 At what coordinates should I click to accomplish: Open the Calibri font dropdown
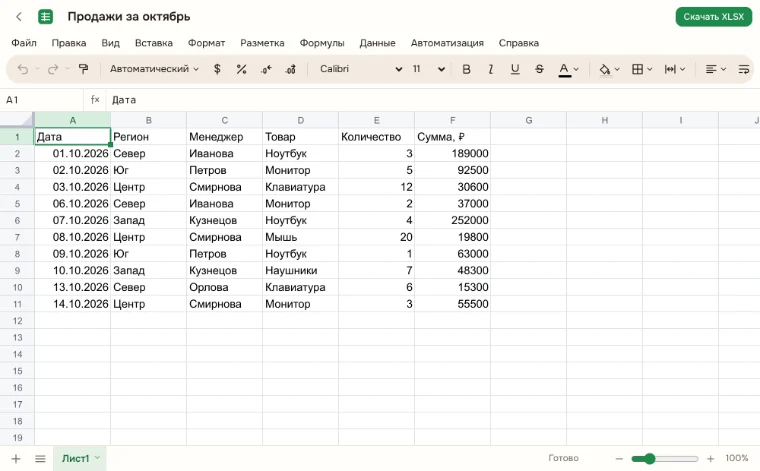(x=361, y=69)
